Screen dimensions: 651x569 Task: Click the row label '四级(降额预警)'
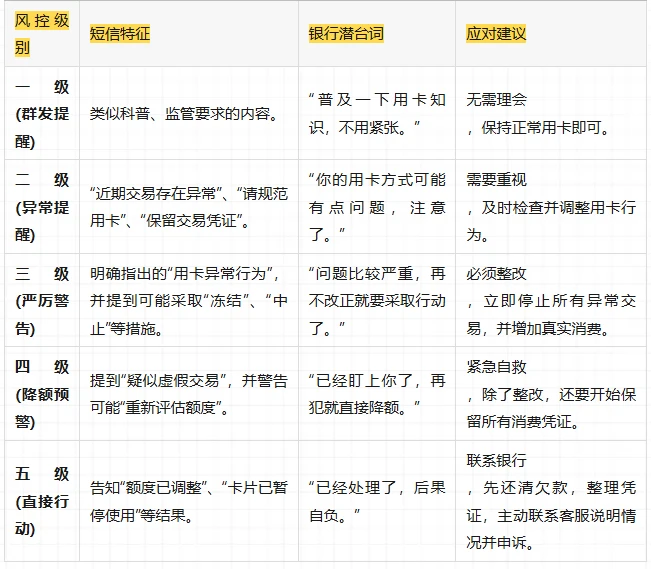click(x=42, y=394)
